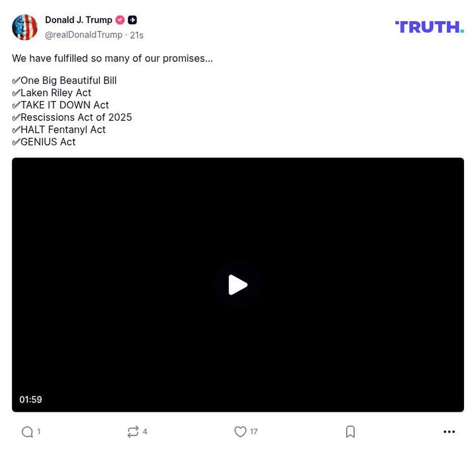The height and width of the screenshot is (456, 476).
Task: Click the dark plus badge beside name
Action: 132,20
